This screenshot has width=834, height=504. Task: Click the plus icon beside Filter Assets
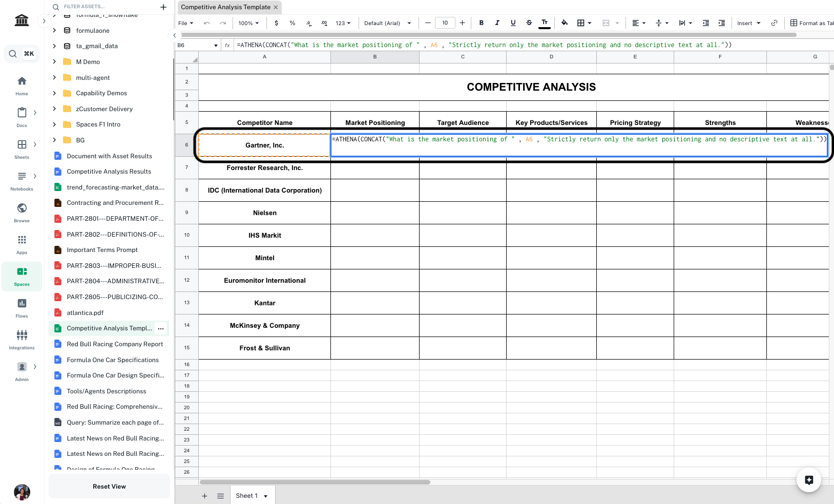[x=163, y=7]
